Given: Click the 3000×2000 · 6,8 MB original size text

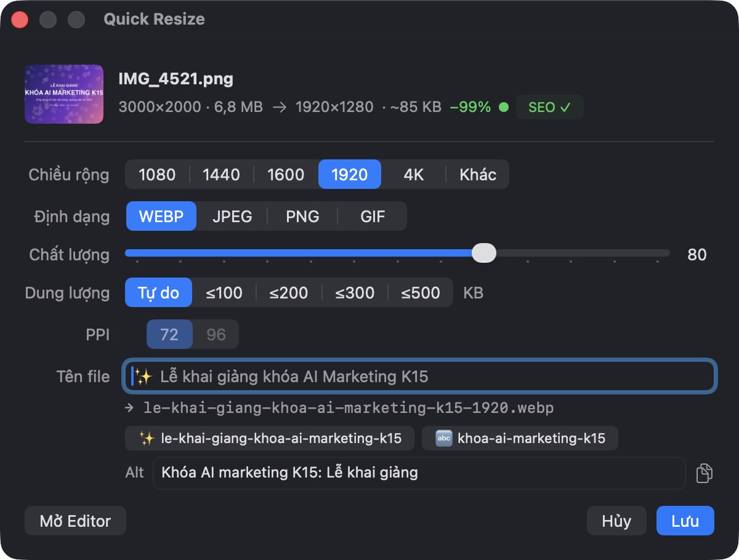Looking at the screenshot, I should tap(191, 107).
